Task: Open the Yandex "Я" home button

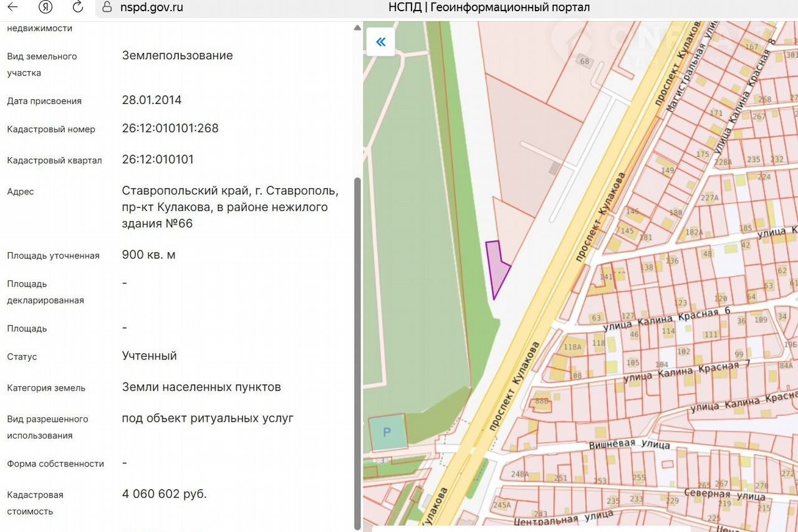Action: coord(46,7)
